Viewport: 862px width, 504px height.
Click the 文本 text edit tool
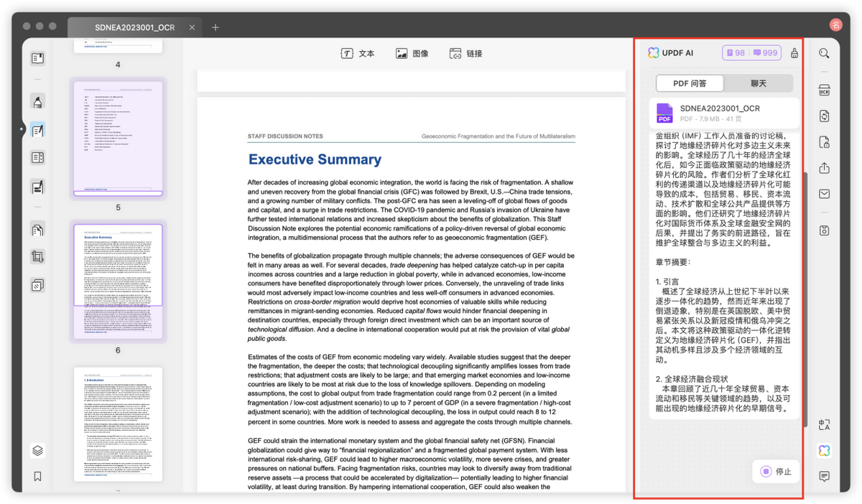(x=357, y=54)
